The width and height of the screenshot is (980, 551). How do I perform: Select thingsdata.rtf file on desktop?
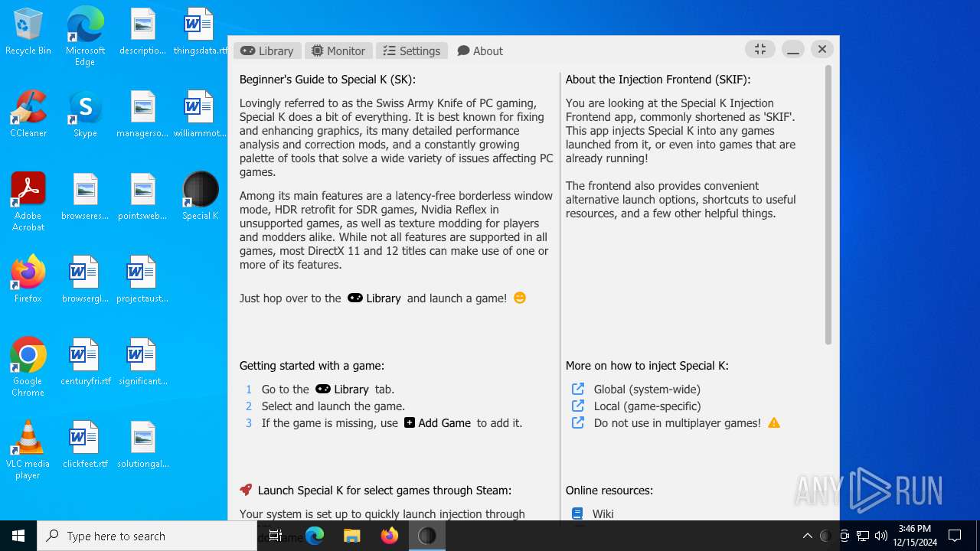pyautogui.click(x=201, y=32)
